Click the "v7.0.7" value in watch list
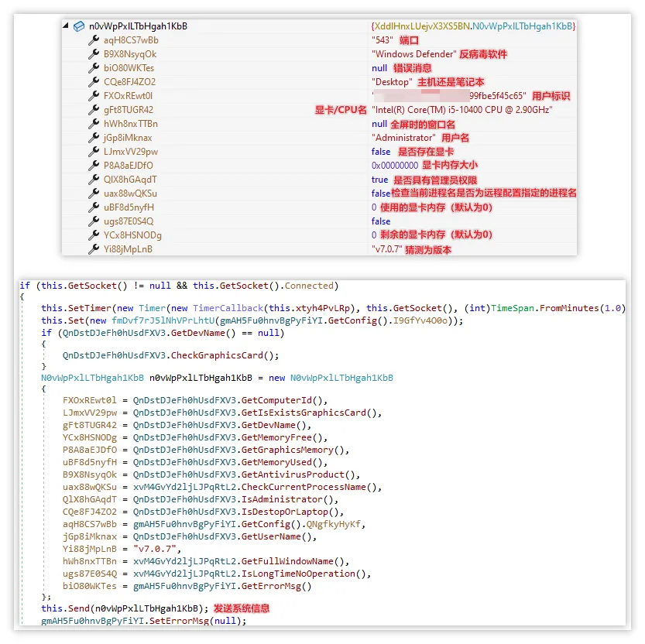The height and width of the screenshot is (644, 645). tap(386, 249)
